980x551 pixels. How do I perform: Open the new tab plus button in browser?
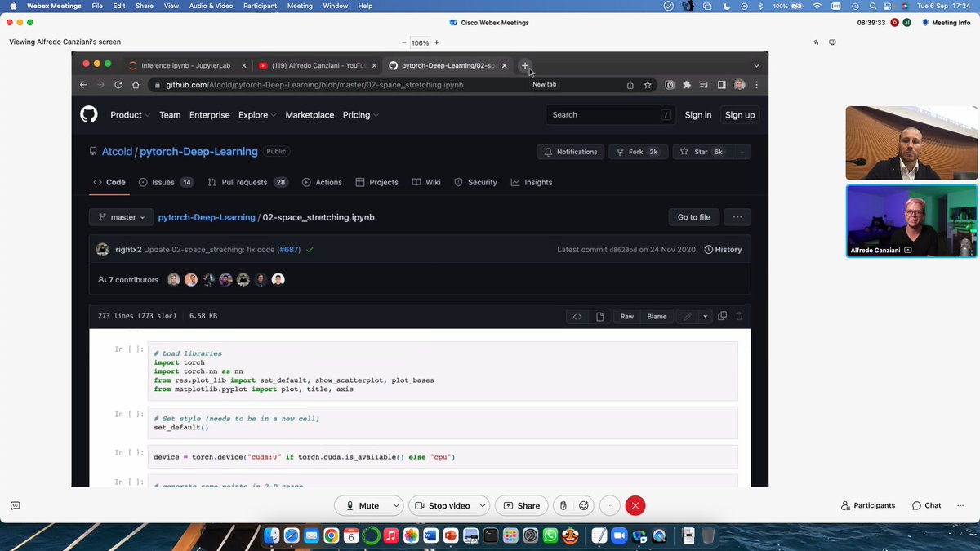[525, 65]
